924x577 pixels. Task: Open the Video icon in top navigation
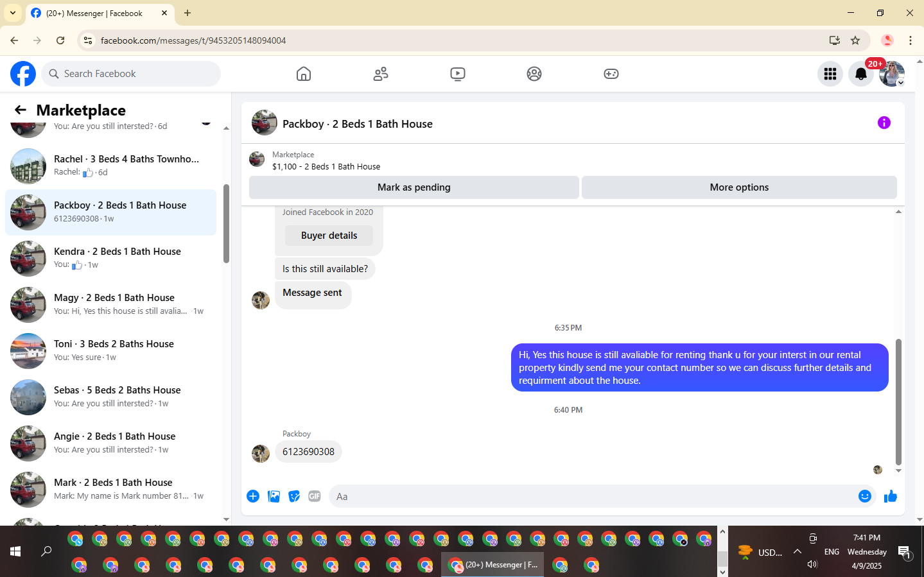458,74
